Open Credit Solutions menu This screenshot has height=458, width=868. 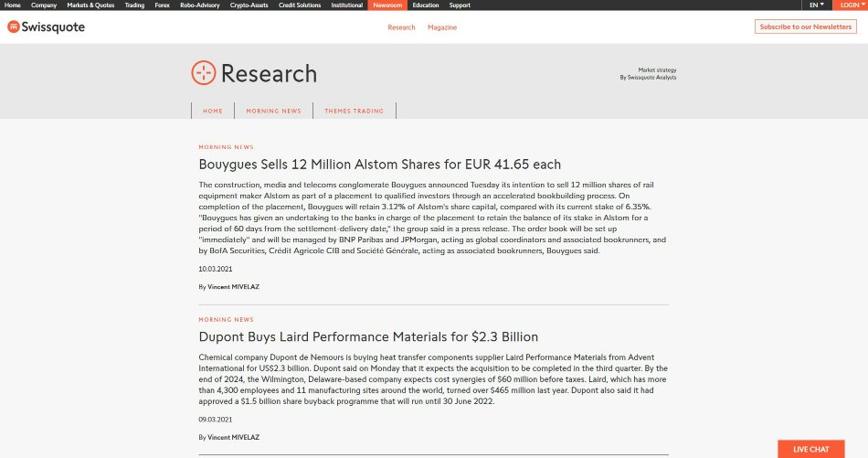[300, 5]
